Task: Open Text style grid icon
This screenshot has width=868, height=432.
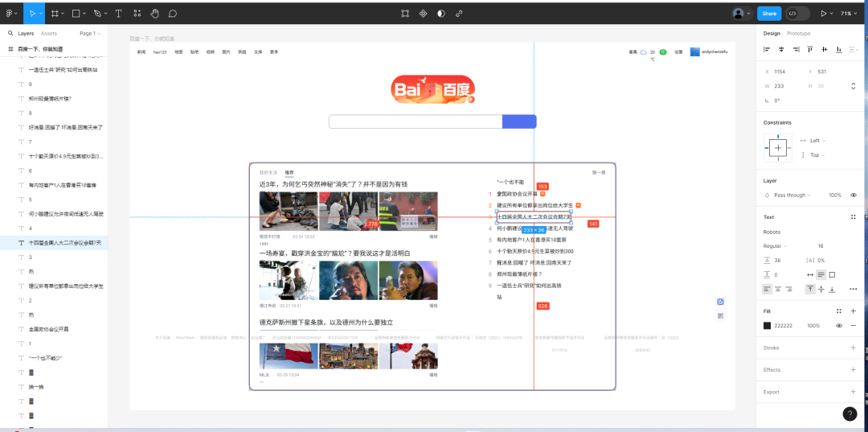Action: [853, 217]
